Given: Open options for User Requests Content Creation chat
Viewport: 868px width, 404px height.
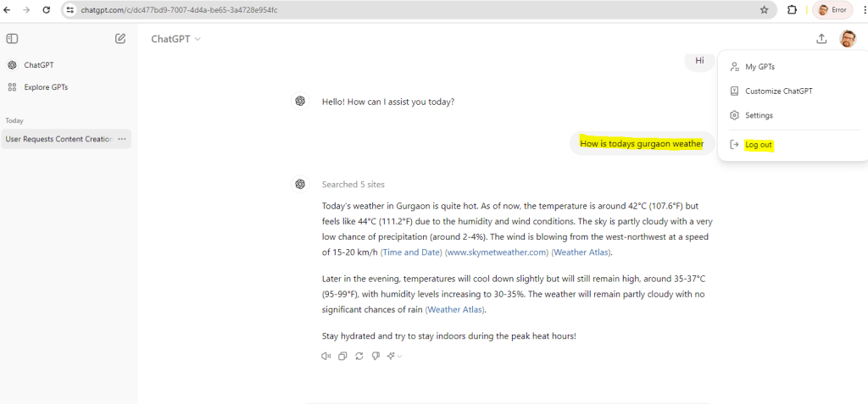Looking at the screenshot, I should (x=122, y=139).
